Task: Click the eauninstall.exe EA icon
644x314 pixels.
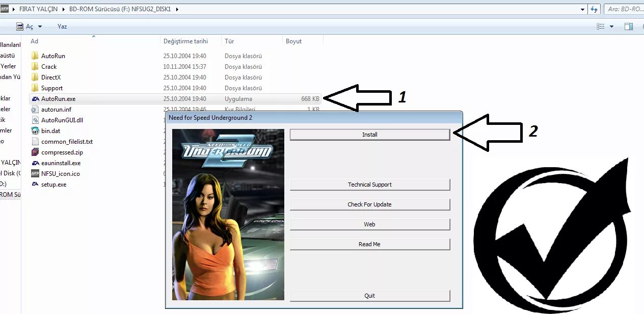Action: click(x=35, y=163)
